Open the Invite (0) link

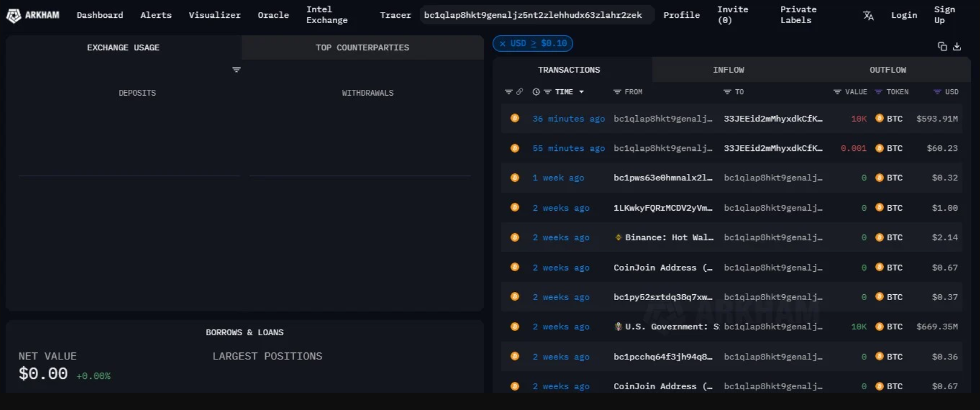coord(733,15)
